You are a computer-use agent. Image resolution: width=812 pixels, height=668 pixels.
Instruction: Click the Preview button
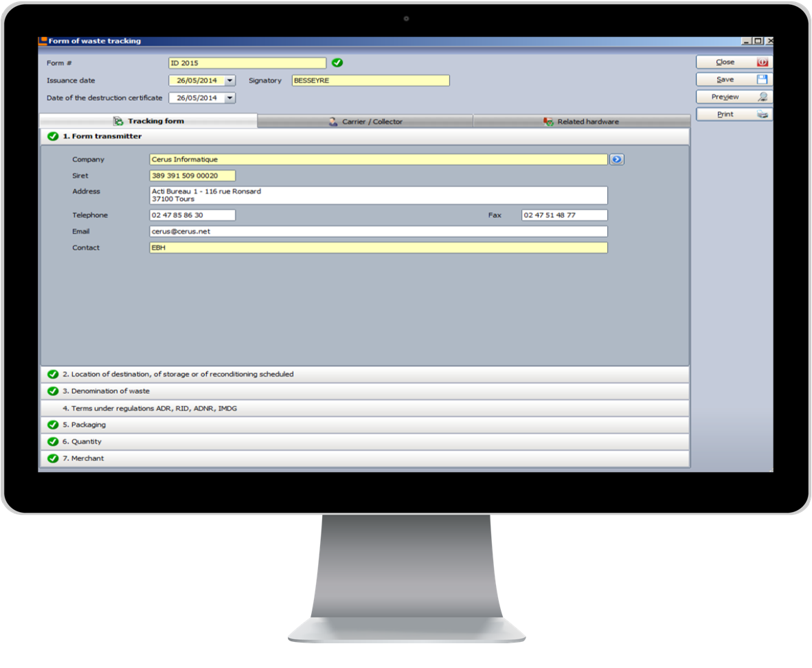pyautogui.click(x=734, y=97)
